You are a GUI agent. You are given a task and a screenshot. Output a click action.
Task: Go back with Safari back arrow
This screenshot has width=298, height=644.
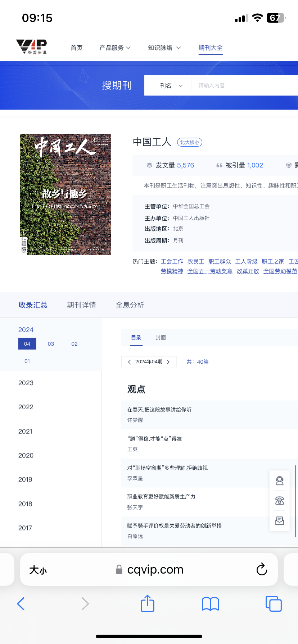tap(21, 604)
